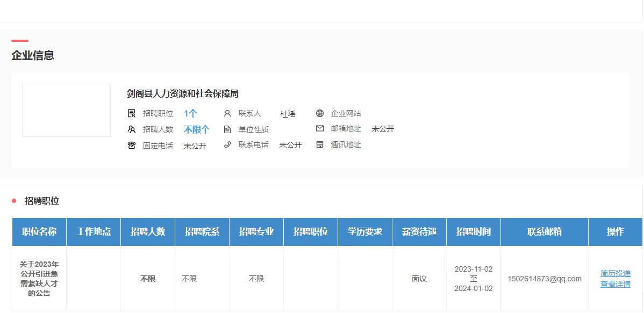Click the company name 剑阁县人力资源和社会保障局
Screen dimensions: 644x313
pyautogui.click(x=182, y=93)
